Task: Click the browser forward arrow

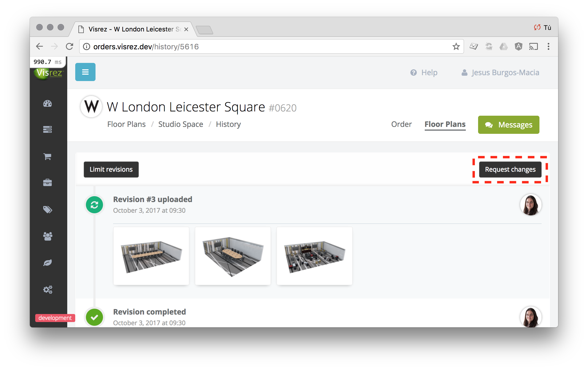Action: 54,46
